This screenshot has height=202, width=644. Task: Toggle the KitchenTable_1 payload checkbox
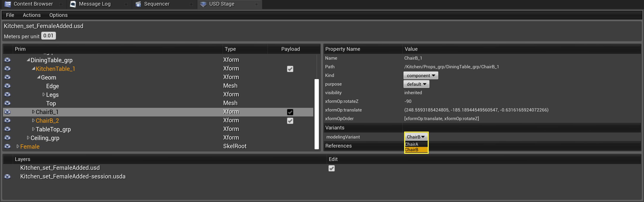290,69
